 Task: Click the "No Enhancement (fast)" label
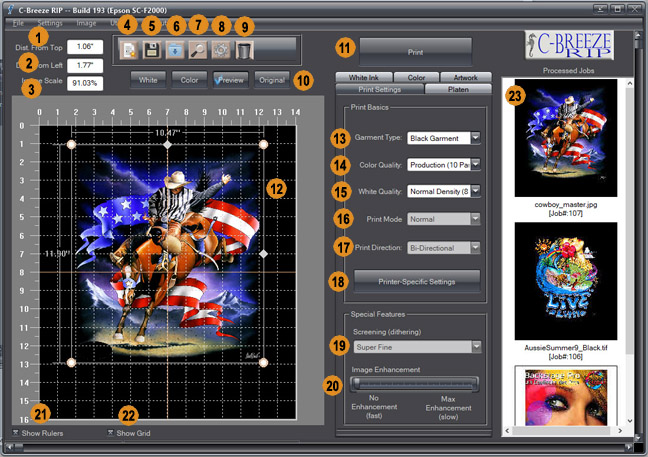[x=374, y=407]
